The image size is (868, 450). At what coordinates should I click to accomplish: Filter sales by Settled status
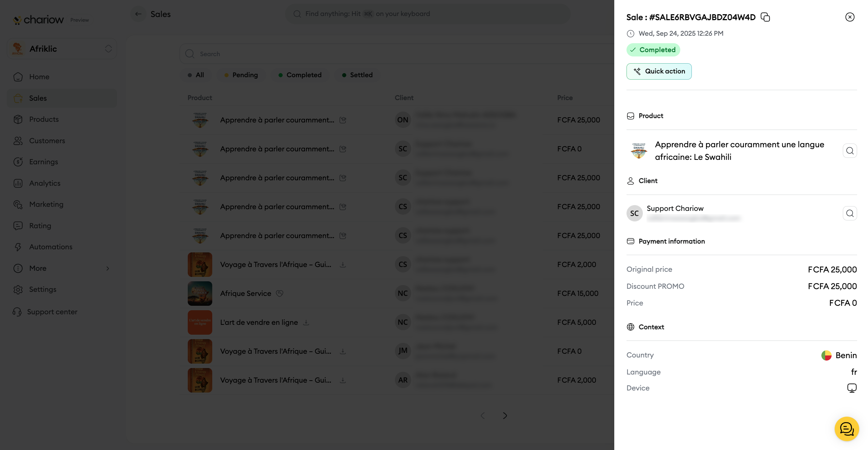click(357, 75)
